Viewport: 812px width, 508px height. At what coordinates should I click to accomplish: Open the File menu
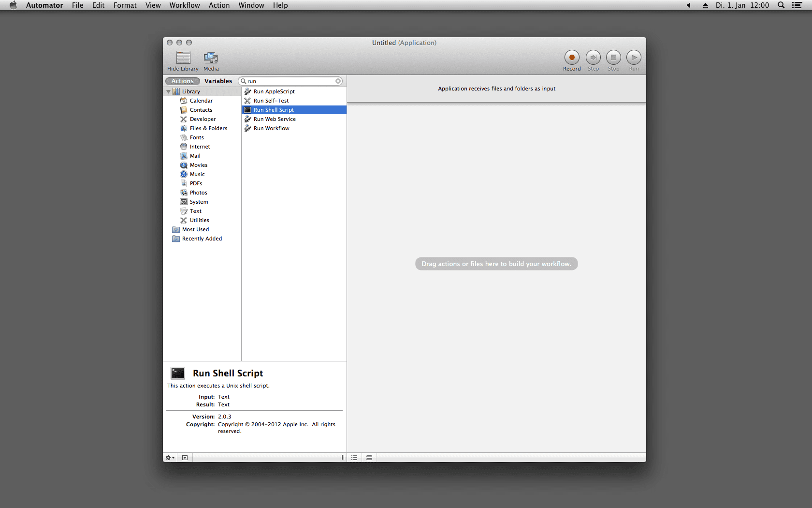[77, 5]
